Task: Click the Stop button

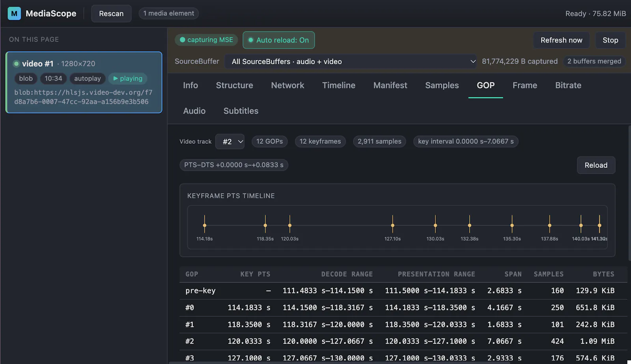Action: click(x=610, y=40)
